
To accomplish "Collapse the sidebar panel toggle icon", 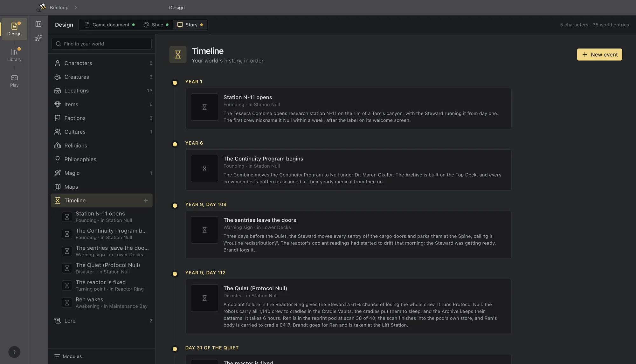I will click(x=38, y=24).
